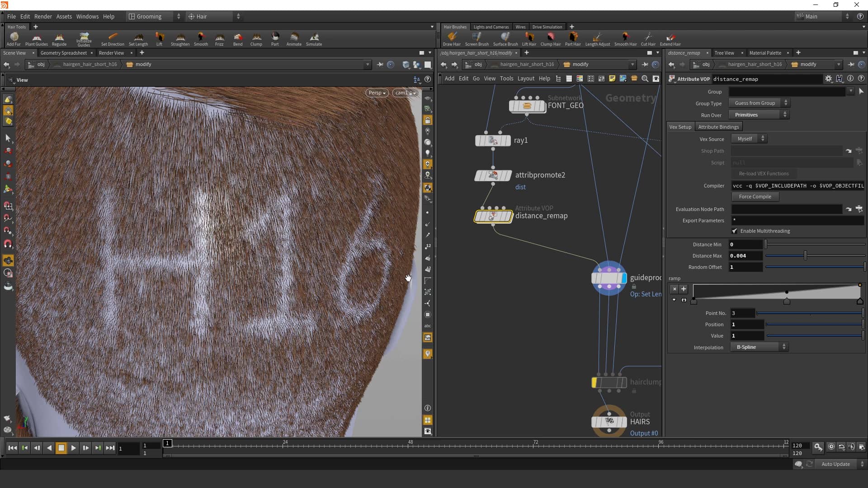This screenshot has height=488, width=868.
Task: Jump to the first frame
Action: [13, 448]
